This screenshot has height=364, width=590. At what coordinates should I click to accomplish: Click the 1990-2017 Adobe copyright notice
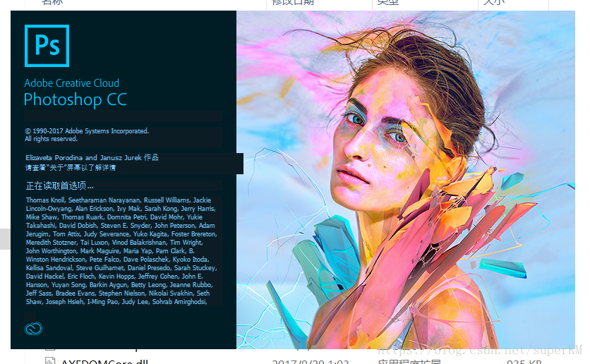point(87,135)
